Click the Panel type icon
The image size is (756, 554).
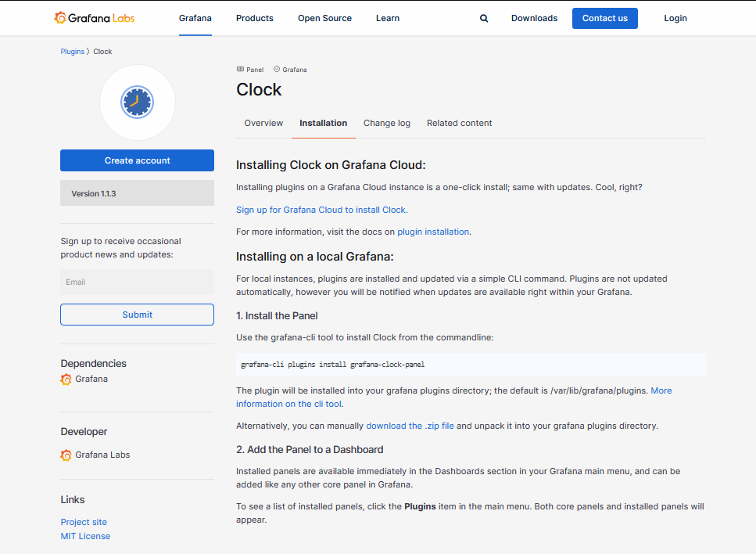[x=240, y=69]
